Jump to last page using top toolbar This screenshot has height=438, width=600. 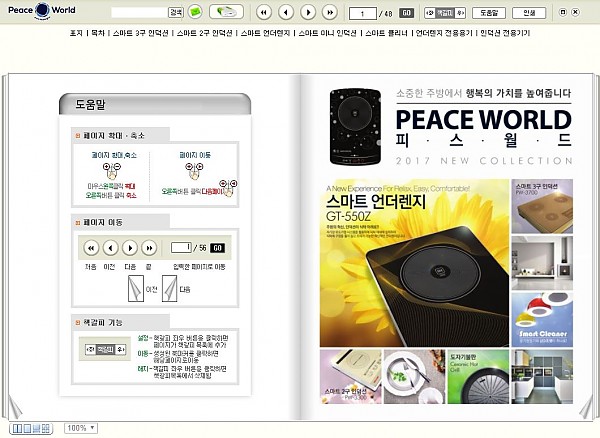(330, 12)
